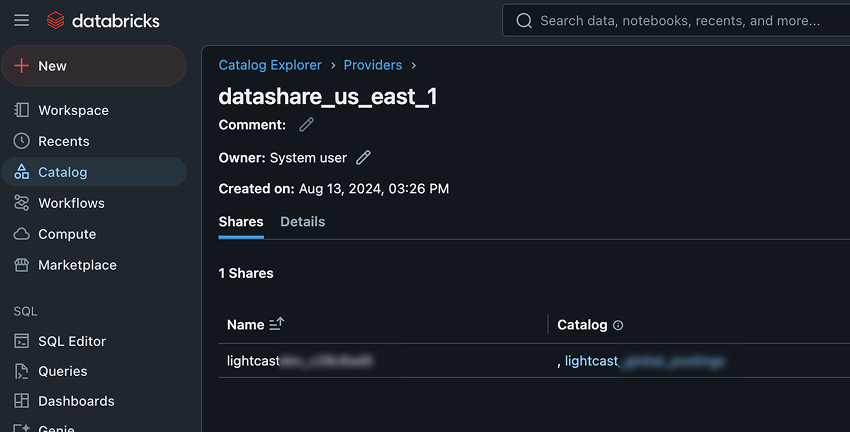The width and height of the screenshot is (850, 432).
Task: Open Queries in the sidebar
Action: click(x=94, y=371)
